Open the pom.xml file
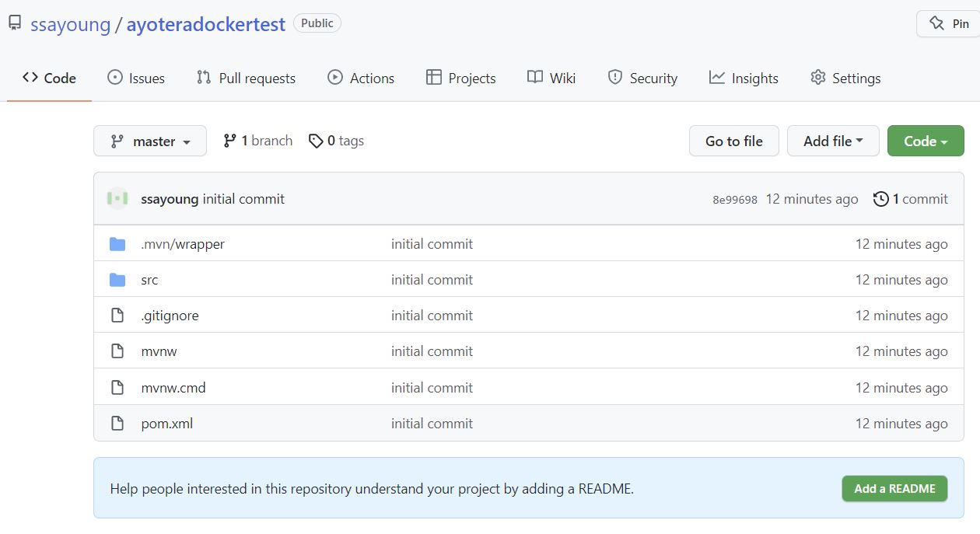Screen dimensions: 980x534 coord(166,424)
